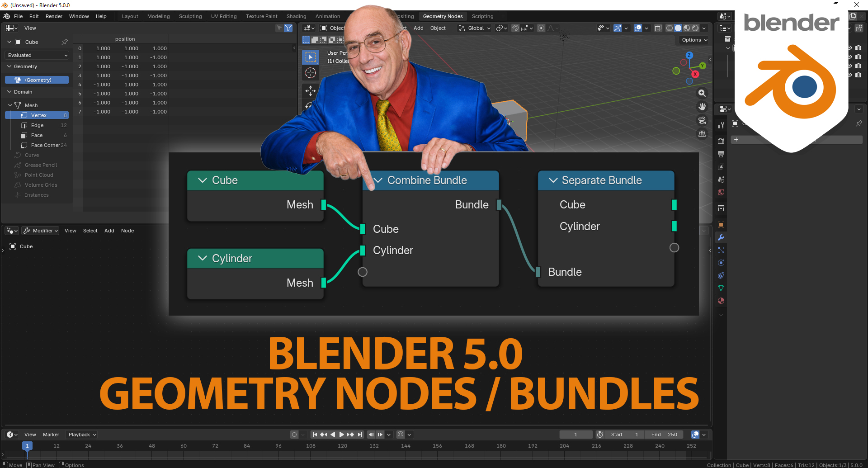Select the Edge domain in spreadsheet
Image resolution: width=868 pixels, height=468 pixels.
tap(38, 125)
